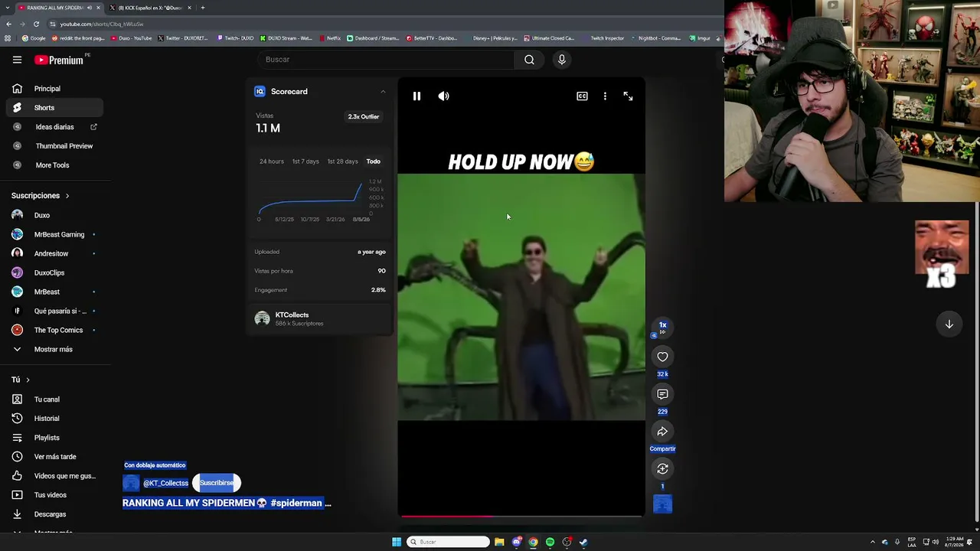Image resolution: width=980 pixels, height=551 pixels.
Task: Run search with the magnifier button
Action: pos(529,60)
